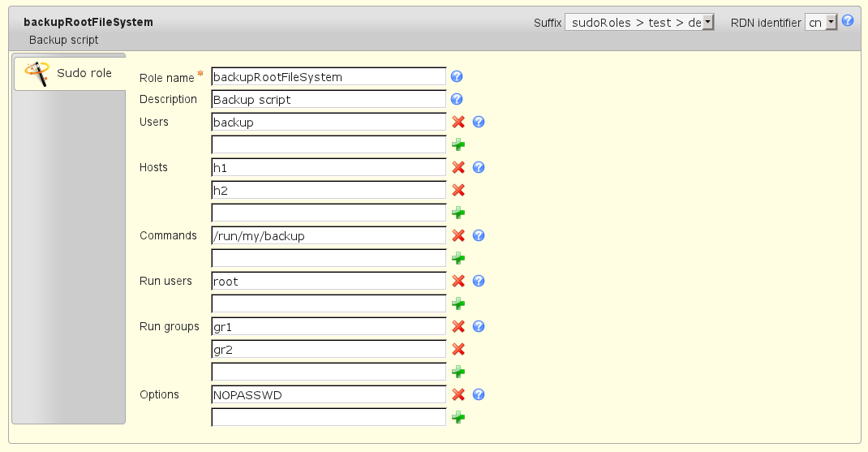The height and width of the screenshot is (452, 868).
Task: Select the Sudo role tab
Action: 71,74
